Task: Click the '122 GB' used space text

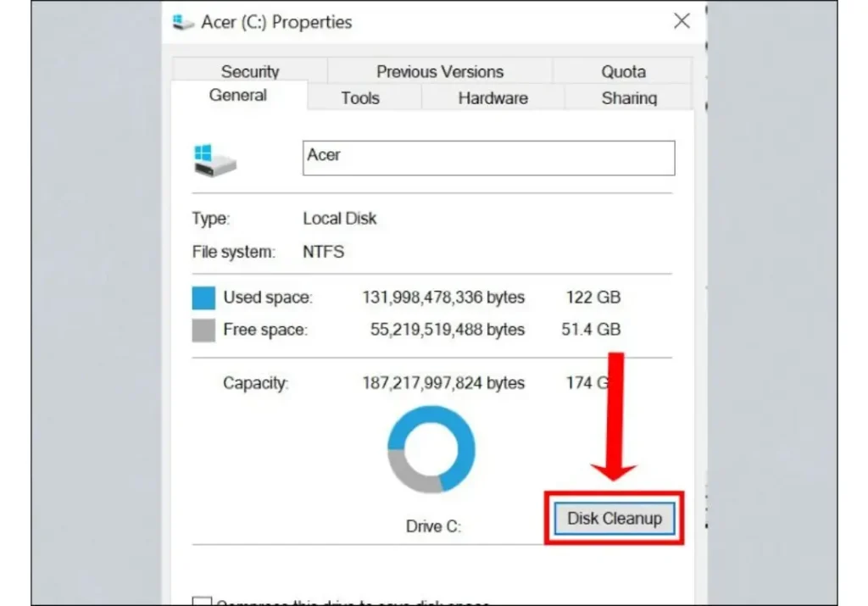Action: [x=593, y=297]
